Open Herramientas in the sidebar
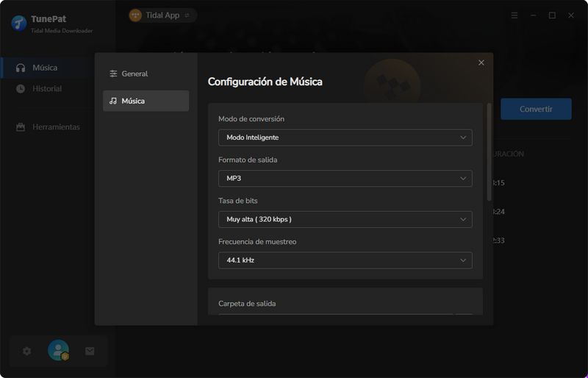The width and height of the screenshot is (588, 378). pyautogui.click(x=47, y=127)
